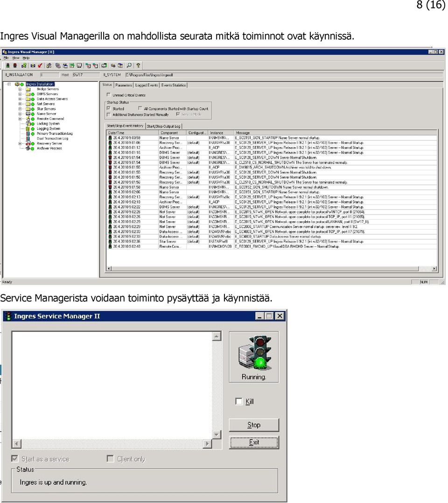
Task: Click the Logging System tree icon
Action: pos(28,129)
